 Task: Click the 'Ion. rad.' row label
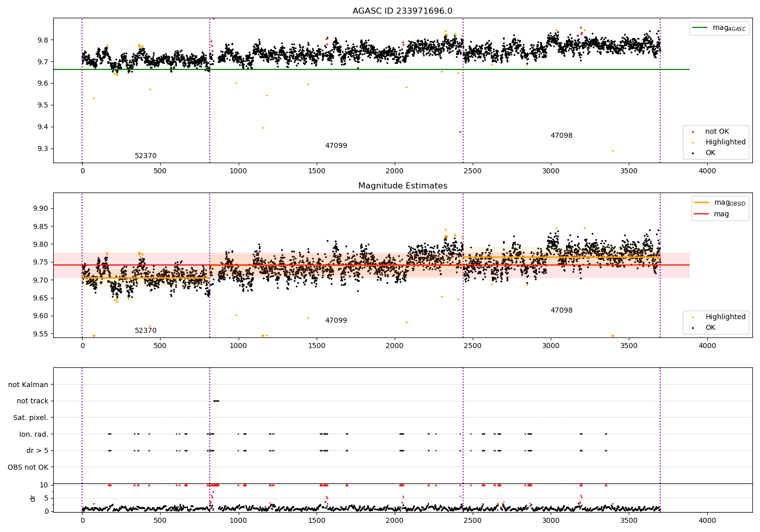pyautogui.click(x=34, y=434)
